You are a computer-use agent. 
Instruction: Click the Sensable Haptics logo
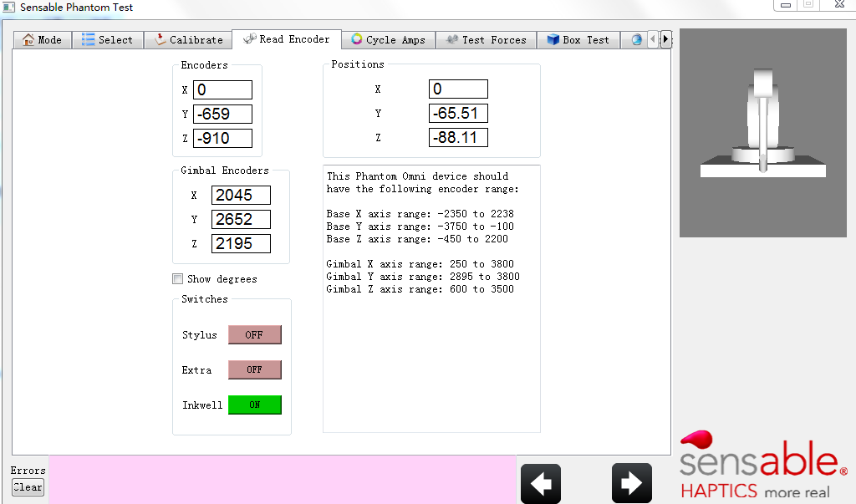pyautogui.click(x=764, y=465)
